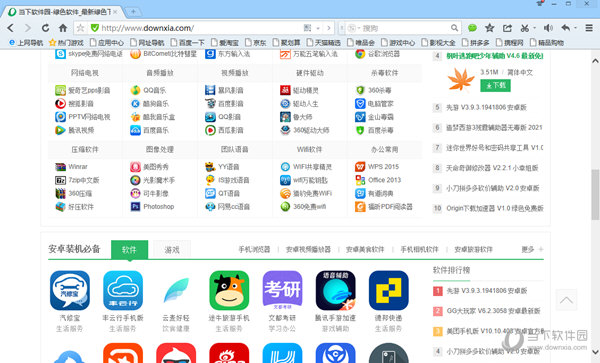This screenshot has width=600, height=363.
Task: Click the QQ音乐 icon
Action: (x=135, y=90)
